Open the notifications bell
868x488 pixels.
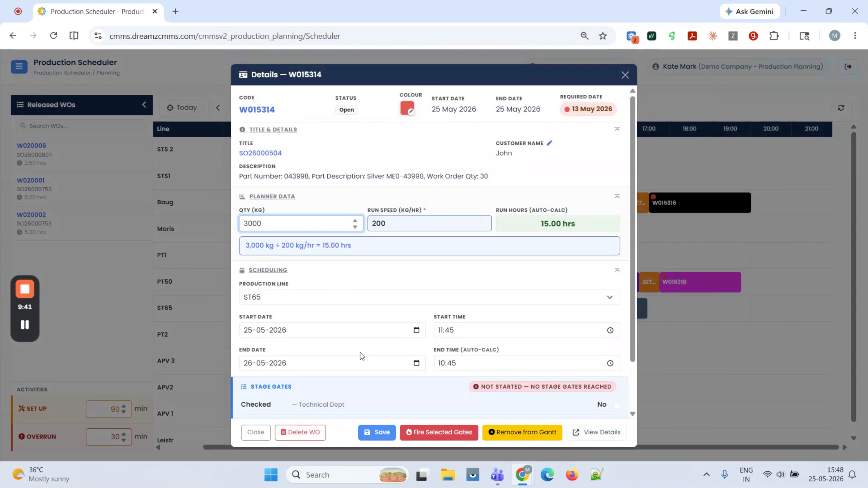[x=852, y=475]
